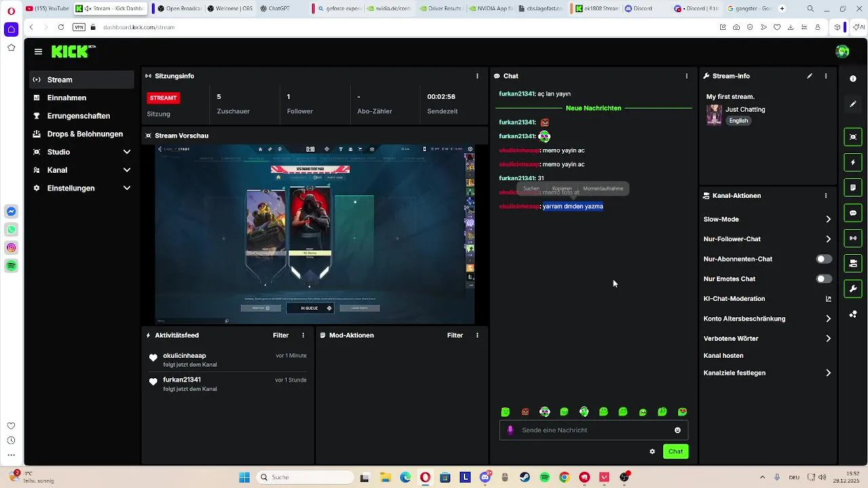The width and height of the screenshot is (868, 488).
Task: Click the pencil icon in the right sidebar
Action: tap(853, 104)
